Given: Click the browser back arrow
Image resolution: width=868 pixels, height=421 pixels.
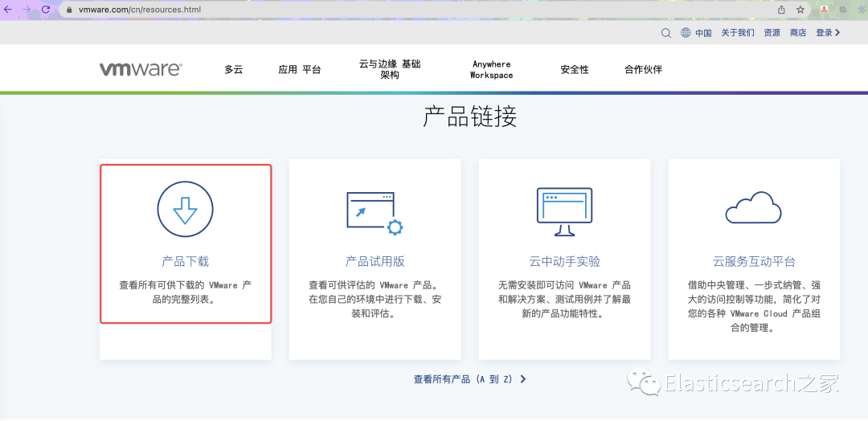Looking at the screenshot, I should 8,10.
